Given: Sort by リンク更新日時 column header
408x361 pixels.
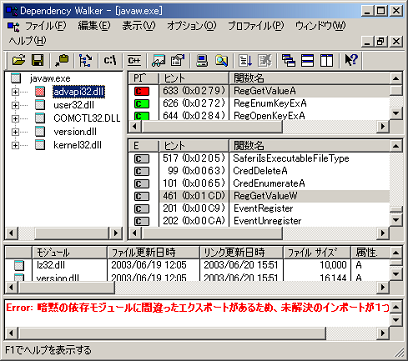Looking at the screenshot, I should tap(241, 252).
